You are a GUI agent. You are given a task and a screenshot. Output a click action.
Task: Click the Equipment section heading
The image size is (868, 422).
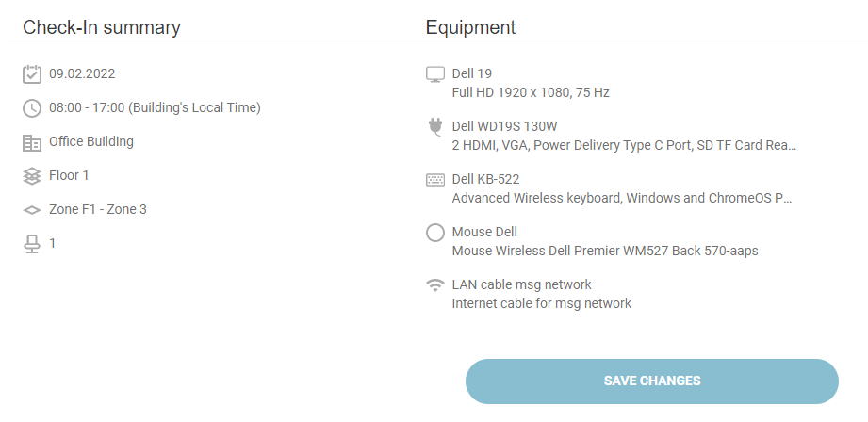coord(470,27)
